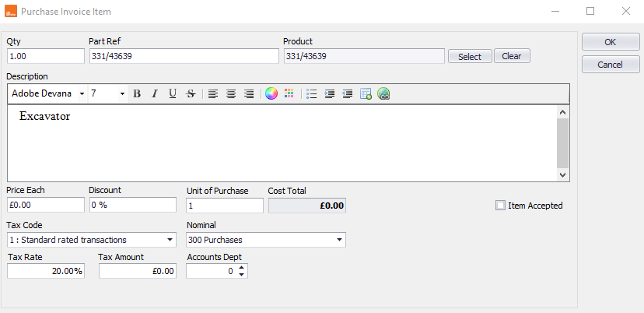Click OK to confirm the item
This screenshot has height=313, width=644.
611,42
